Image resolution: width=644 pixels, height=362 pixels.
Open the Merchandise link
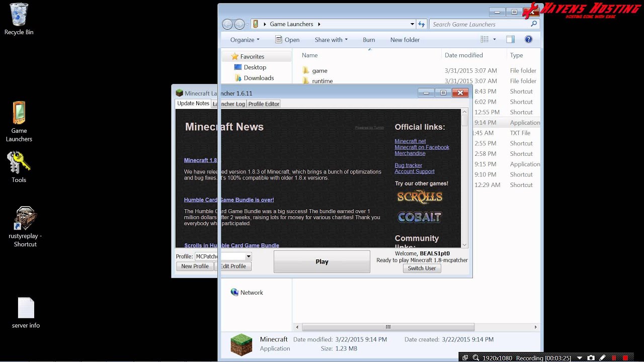pos(410,153)
